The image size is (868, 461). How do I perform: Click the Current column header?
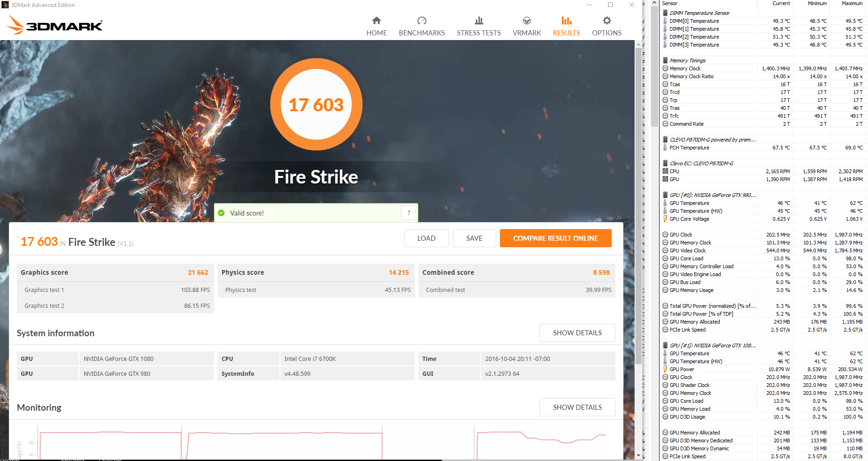(x=781, y=3)
